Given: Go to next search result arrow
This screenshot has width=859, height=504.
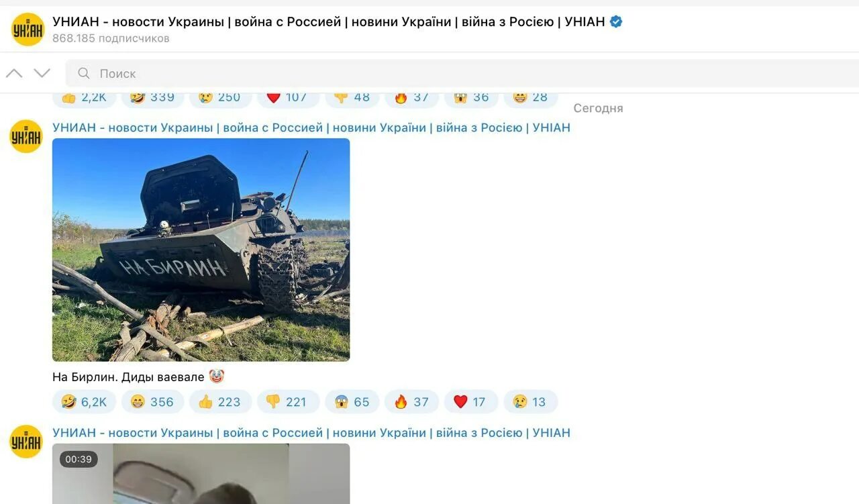Looking at the screenshot, I should pyautogui.click(x=42, y=73).
